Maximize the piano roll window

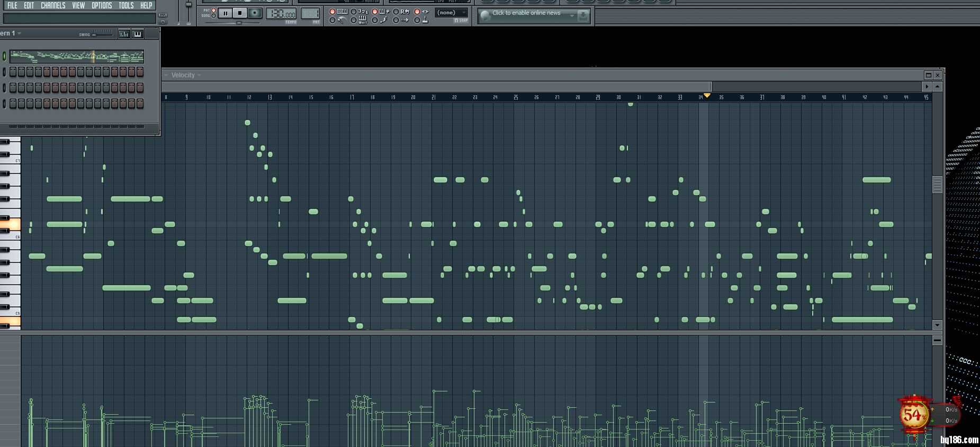coord(928,75)
